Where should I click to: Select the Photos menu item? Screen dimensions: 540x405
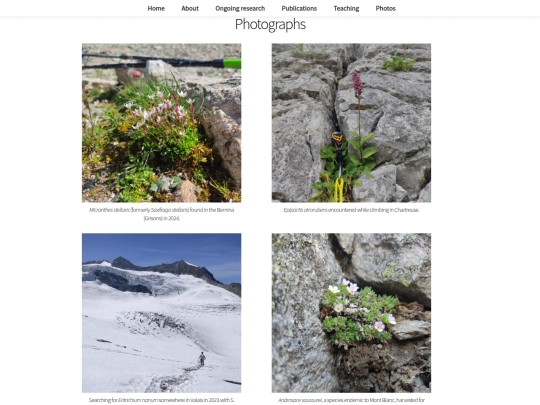click(385, 9)
